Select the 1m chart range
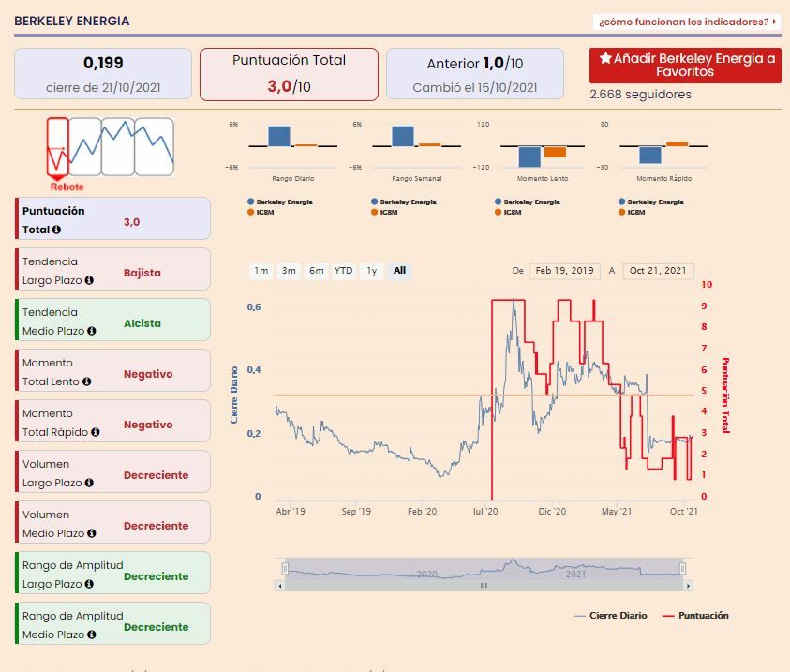The height and width of the screenshot is (672, 790). coord(261,271)
